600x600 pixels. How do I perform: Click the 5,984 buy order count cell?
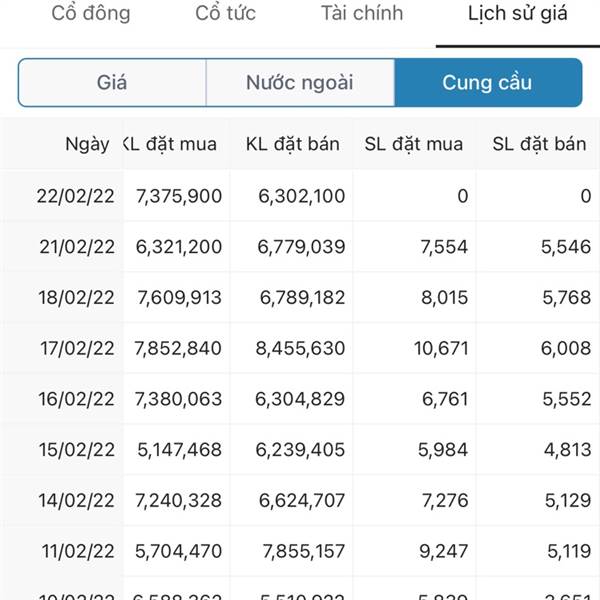443,450
